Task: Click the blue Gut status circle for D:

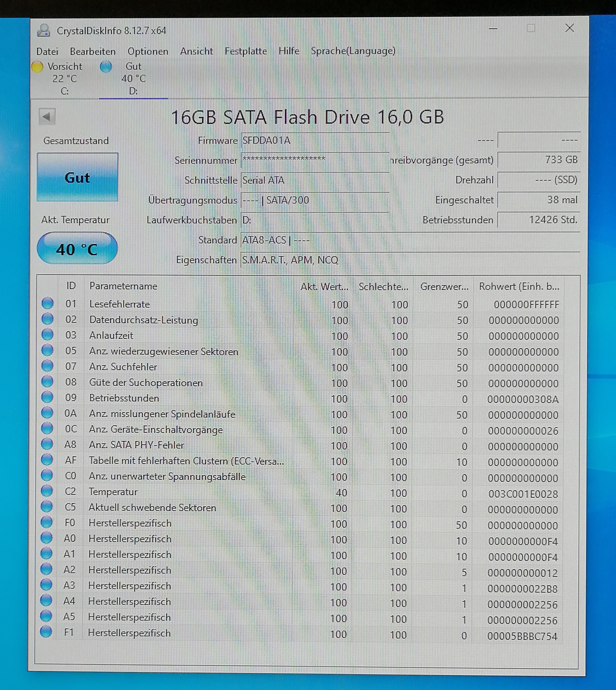Action: 106,67
